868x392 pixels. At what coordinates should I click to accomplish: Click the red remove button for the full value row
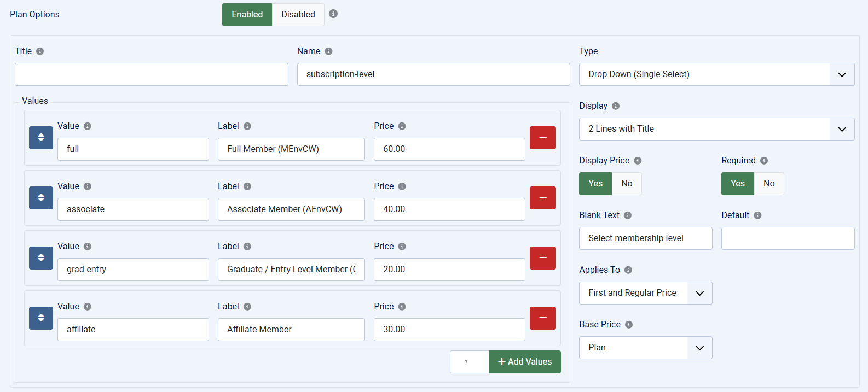[x=542, y=138]
